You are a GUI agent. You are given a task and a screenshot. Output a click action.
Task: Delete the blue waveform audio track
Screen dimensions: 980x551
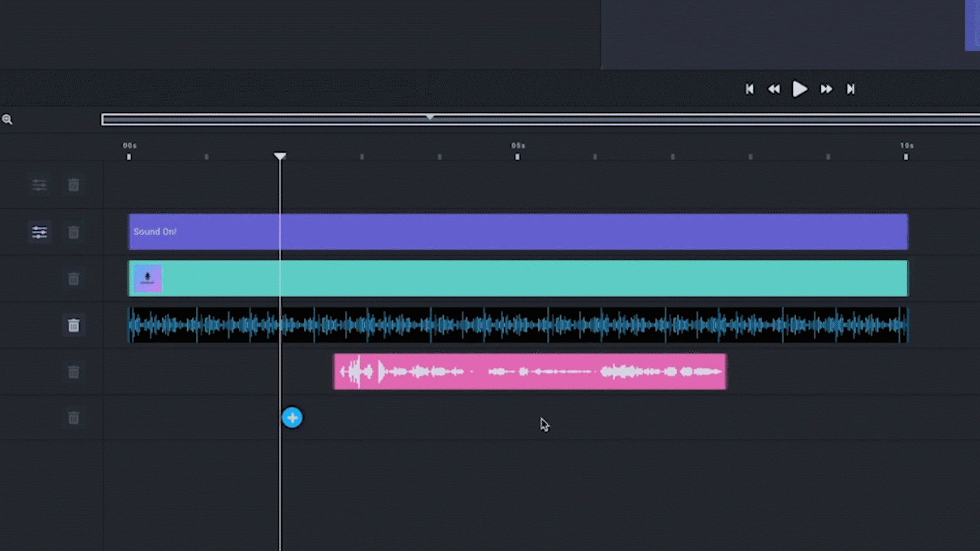coord(73,325)
